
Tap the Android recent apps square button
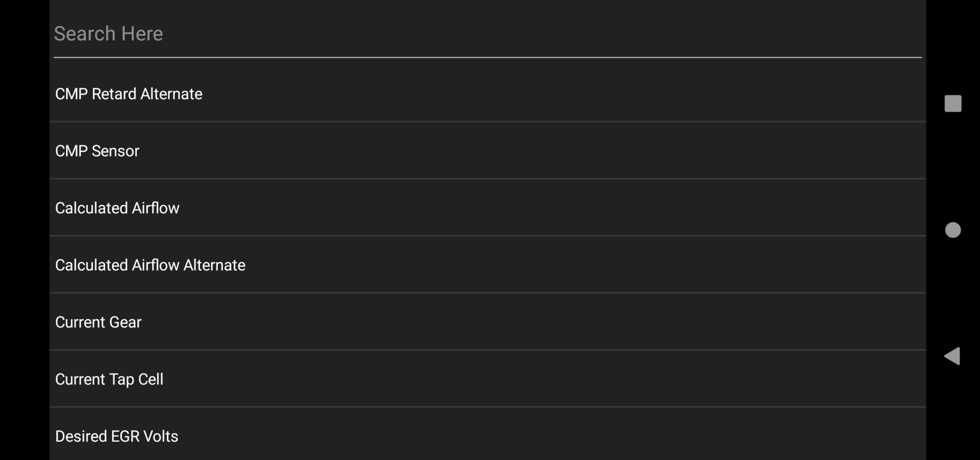tap(953, 103)
